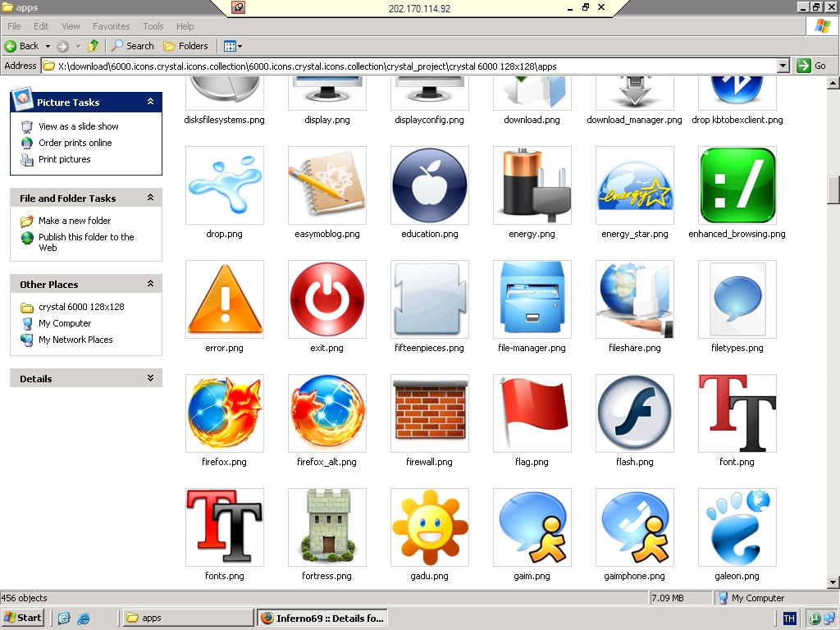Select the gaimphone.png icon
The height and width of the screenshot is (630, 840).
coord(635,527)
